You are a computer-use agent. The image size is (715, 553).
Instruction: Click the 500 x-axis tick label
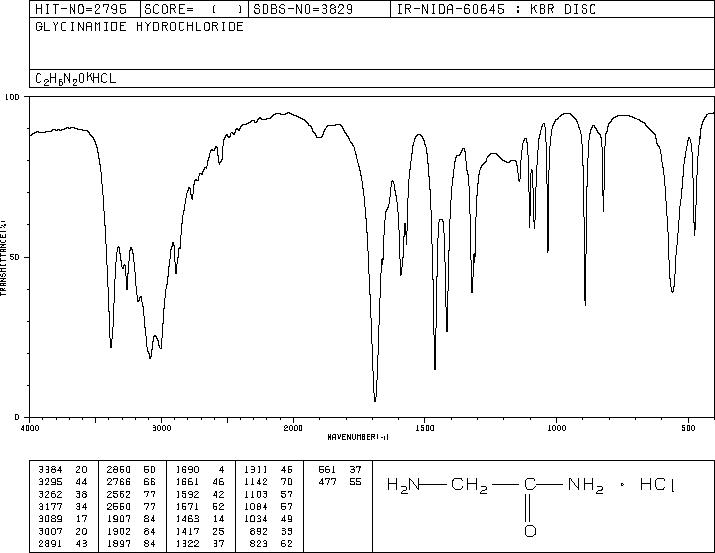[x=689, y=428]
